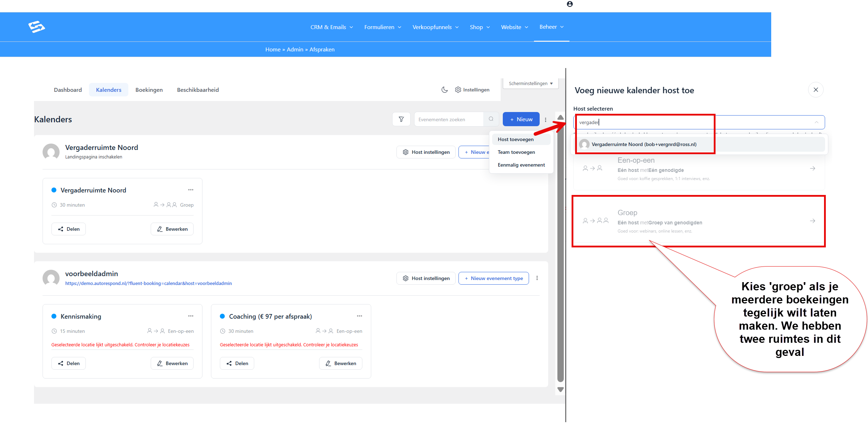Toggle dark mode moon icon
The height and width of the screenshot is (425, 868).
[444, 90]
